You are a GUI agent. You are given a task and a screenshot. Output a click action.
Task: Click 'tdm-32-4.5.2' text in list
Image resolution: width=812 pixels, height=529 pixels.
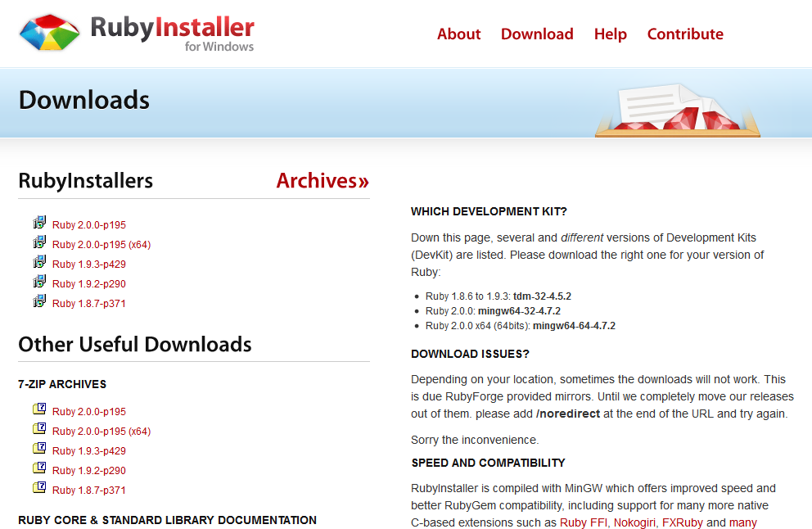click(x=542, y=296)
